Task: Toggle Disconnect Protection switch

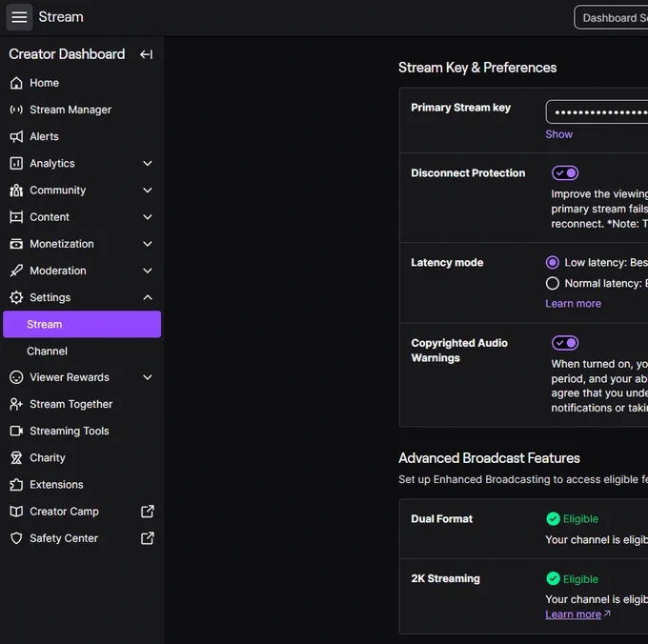Action: coord(565,173)
